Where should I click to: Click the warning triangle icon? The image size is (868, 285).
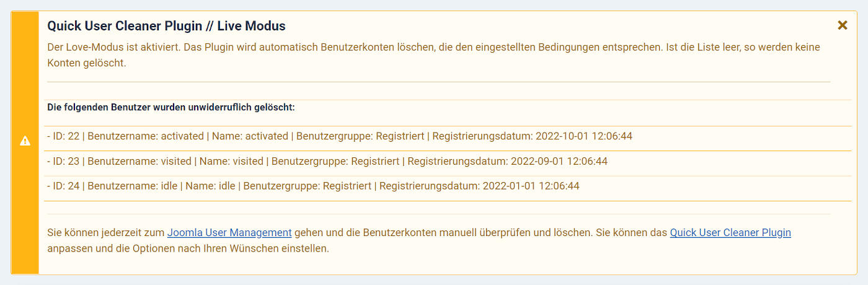[25, 141]
